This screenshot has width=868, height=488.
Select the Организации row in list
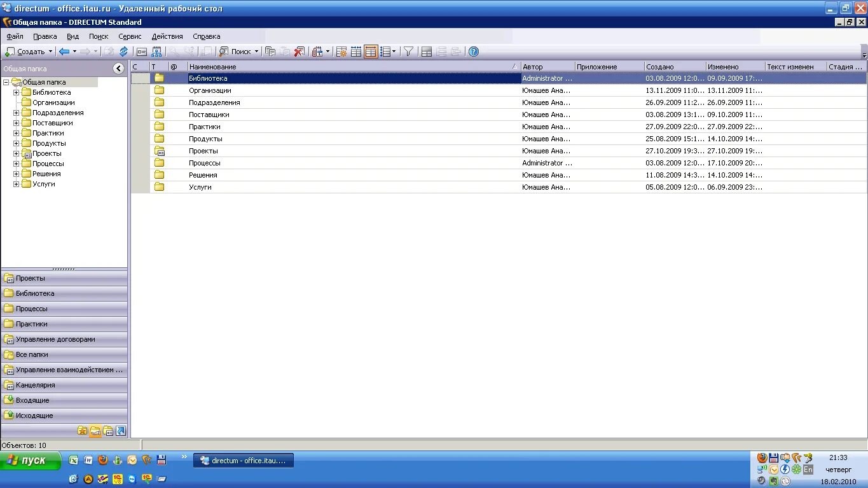[x=499, y=90]
